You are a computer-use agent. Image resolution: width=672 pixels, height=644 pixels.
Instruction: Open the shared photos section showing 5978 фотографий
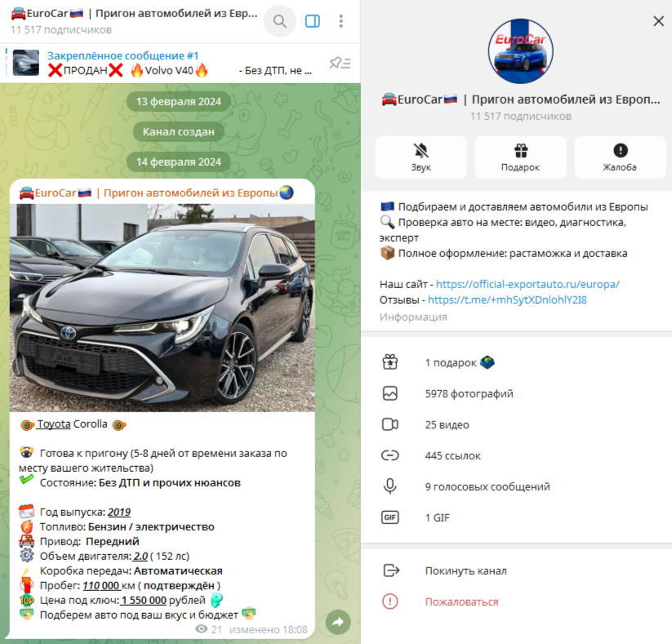click(x=470, y=393)
